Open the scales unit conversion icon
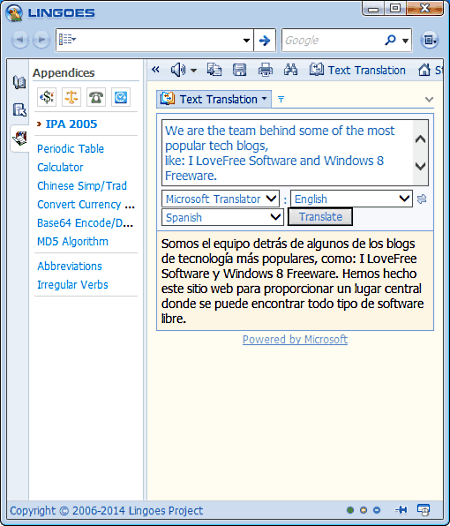Image resolution: width=450 pixels, height=526 pixels. click(x=71, y=97)
